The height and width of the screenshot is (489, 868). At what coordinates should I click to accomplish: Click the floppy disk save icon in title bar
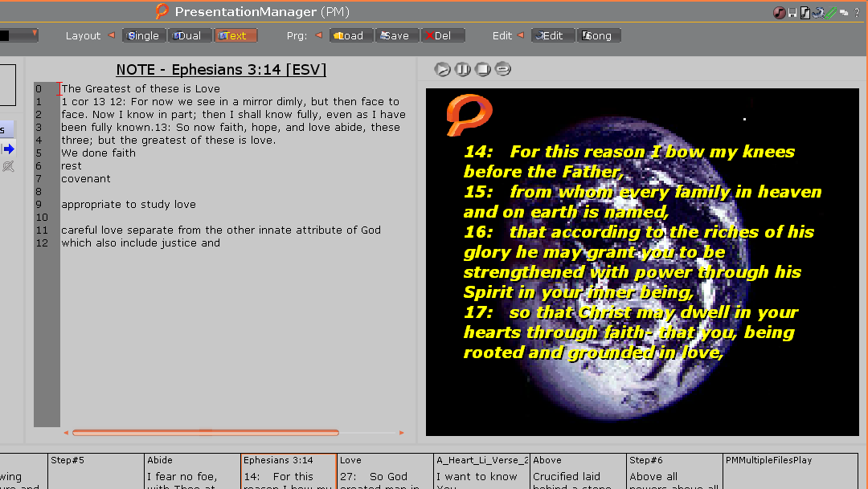coord(792,12)
